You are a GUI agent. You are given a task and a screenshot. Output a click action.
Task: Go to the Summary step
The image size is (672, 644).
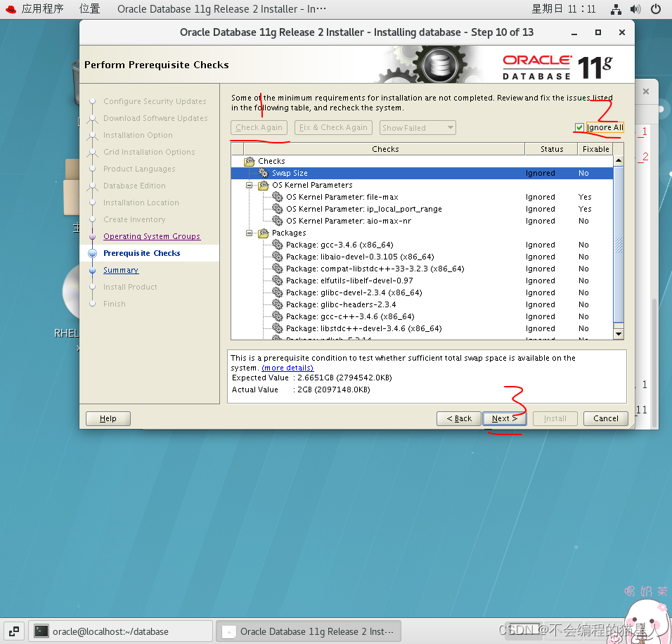[121, 270]
